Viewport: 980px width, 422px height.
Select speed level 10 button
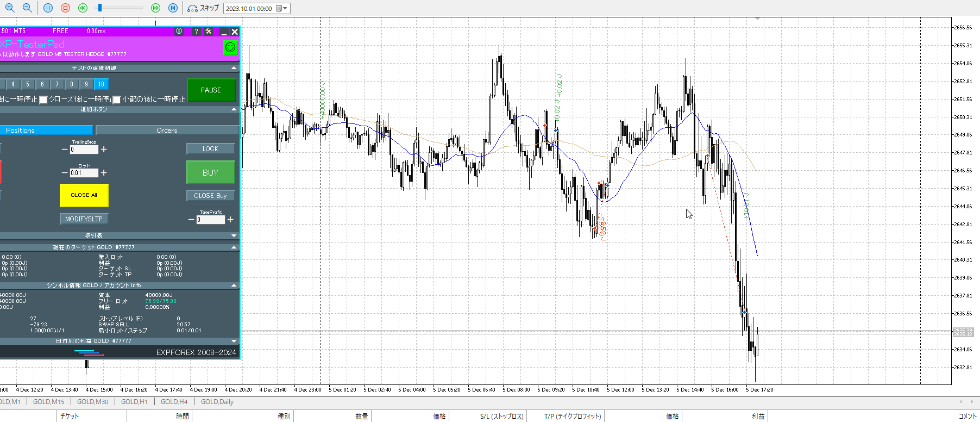(x=101, y=84)
